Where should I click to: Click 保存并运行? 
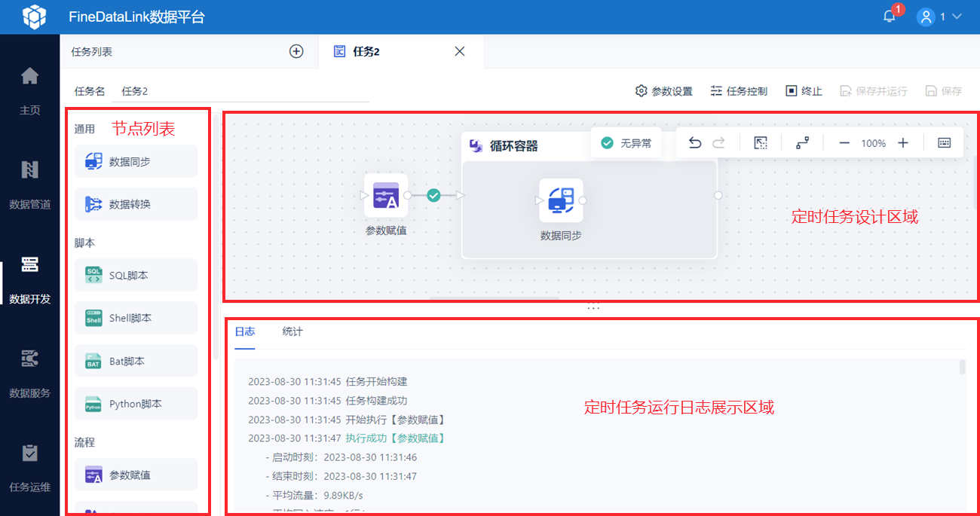(x=874, y=91)
